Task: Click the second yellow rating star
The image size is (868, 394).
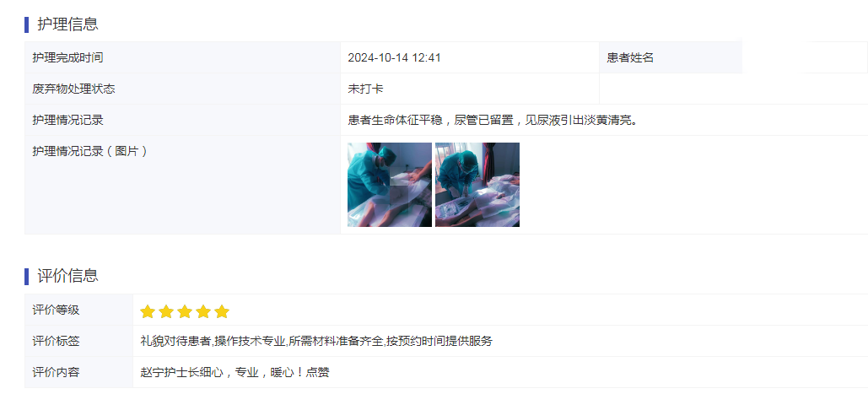Action: point(166,311)
